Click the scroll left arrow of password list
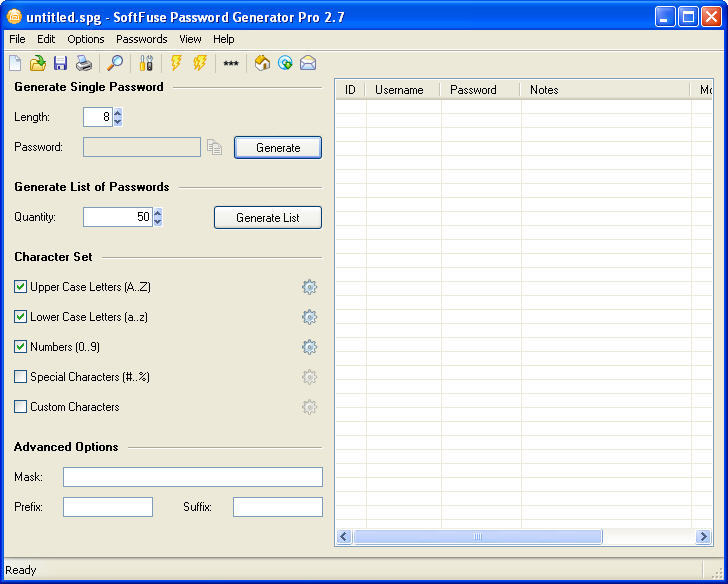728x584 pixels. [344, 537]
